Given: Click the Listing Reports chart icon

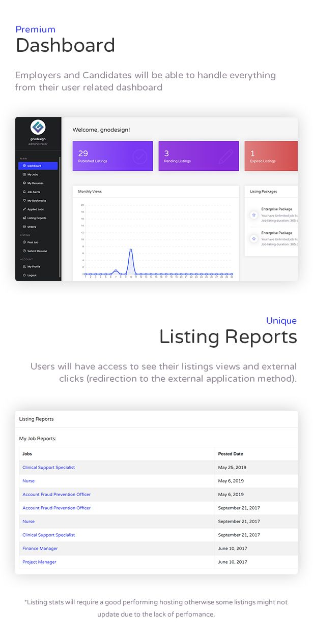Looking at the screenshot, I should pyautogui.click(x=24, y=218).
